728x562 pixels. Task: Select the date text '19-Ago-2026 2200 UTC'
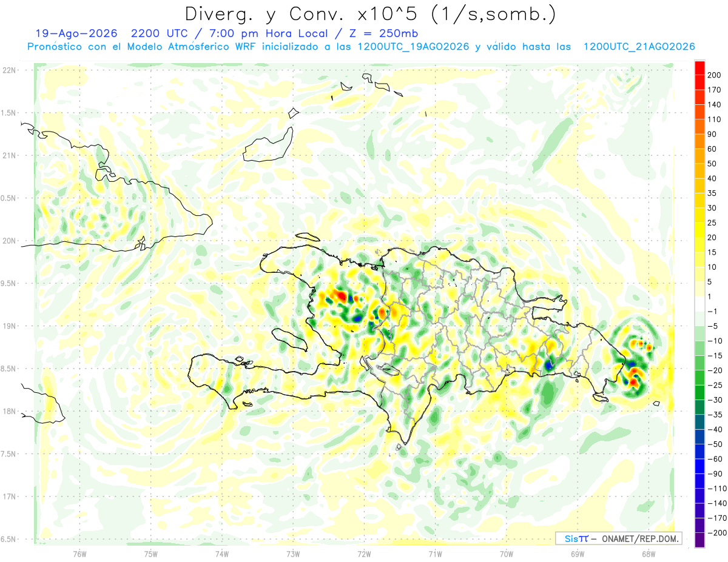click(x=112, y=33)
